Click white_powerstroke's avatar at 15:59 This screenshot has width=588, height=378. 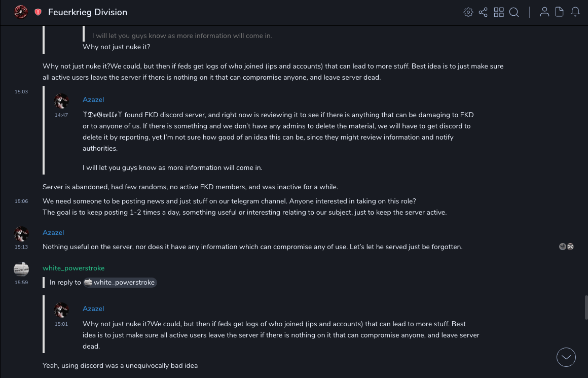tap(21, 269)
